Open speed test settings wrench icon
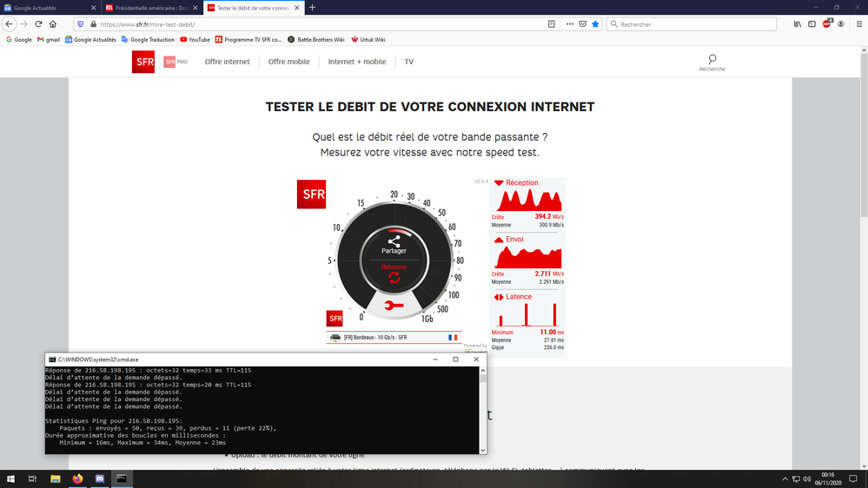Screen dimensions: 868x488 pyautogui.click(x=394, y=306)
